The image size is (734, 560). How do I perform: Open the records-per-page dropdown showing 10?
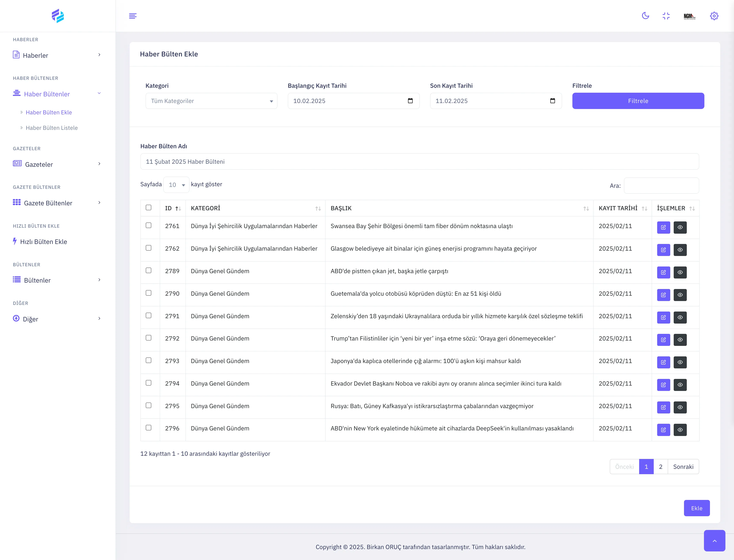(x=176, y=185)
